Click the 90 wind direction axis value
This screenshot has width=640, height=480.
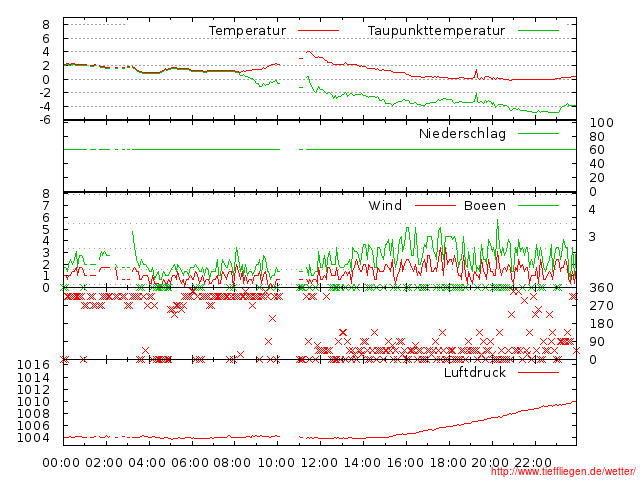(x=597, y=342)
